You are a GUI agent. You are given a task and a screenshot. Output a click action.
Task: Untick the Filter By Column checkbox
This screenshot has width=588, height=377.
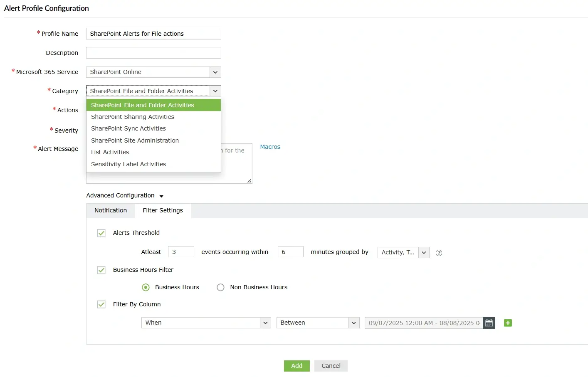[x=101, y=305]
